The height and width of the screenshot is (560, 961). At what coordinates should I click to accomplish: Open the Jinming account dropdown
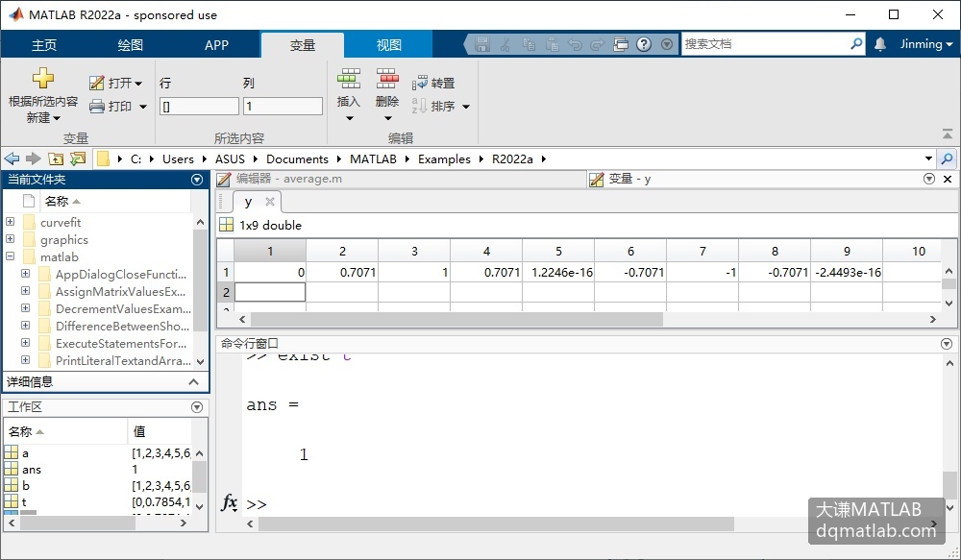click(925, 44)
